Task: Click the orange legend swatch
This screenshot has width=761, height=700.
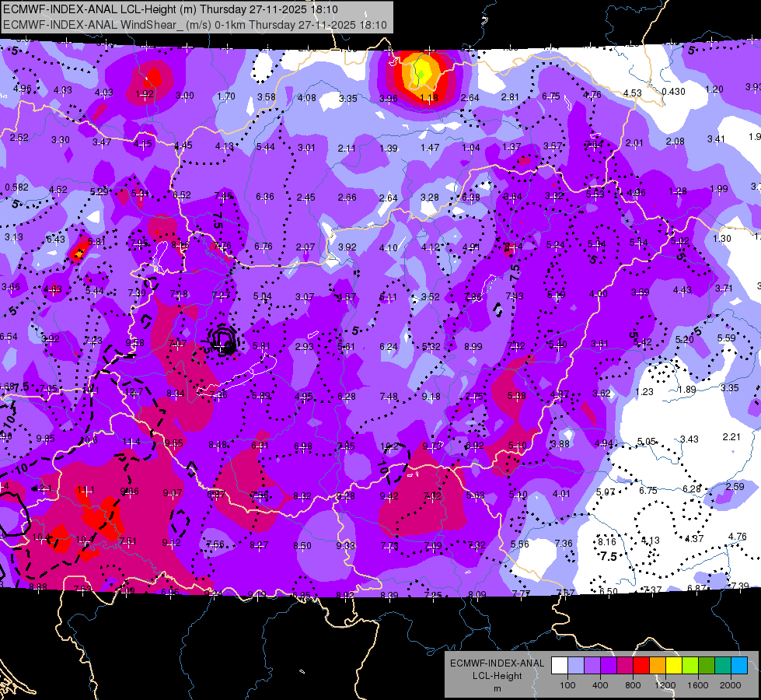Action: (658, 666)
